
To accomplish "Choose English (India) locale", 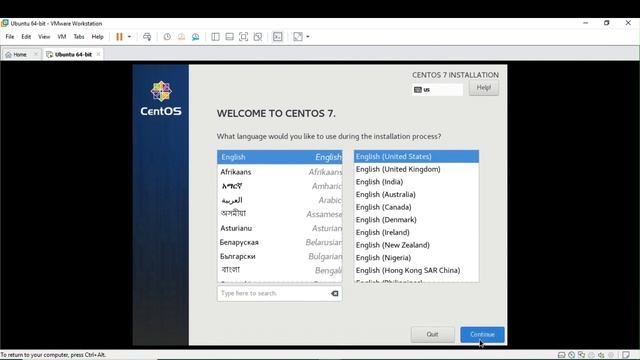I will 416,182.
